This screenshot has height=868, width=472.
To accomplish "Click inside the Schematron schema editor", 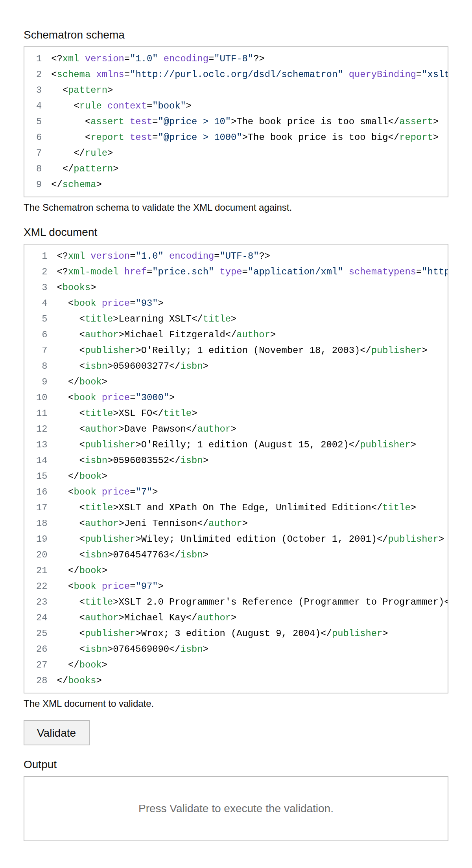I will click(236, 122).
